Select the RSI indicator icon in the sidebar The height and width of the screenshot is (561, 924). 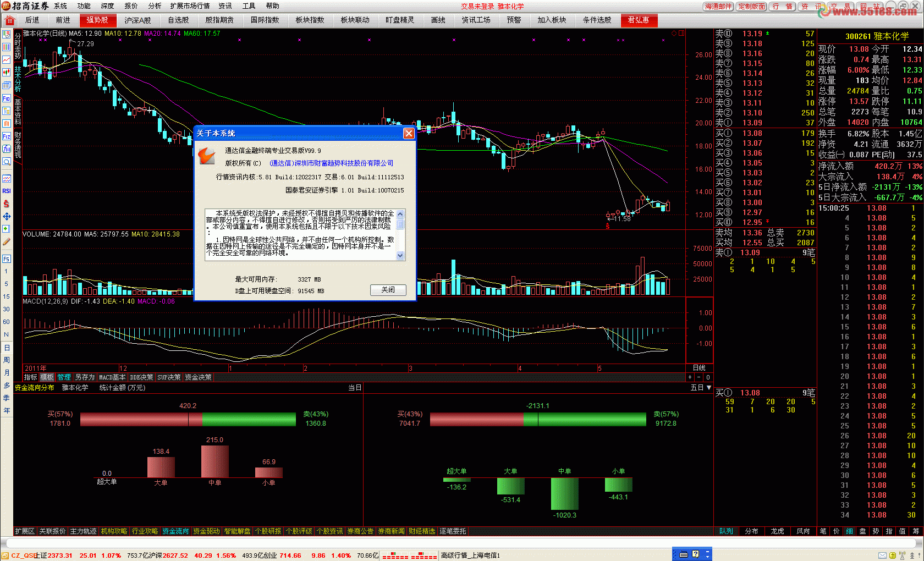[7, 191]
